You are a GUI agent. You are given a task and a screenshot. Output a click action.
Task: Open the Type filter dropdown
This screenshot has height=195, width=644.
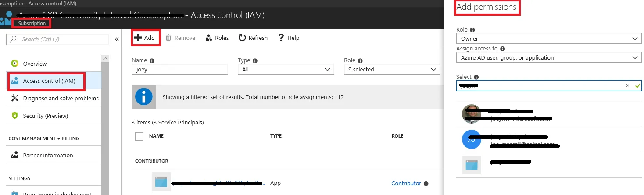coord(286,69)
